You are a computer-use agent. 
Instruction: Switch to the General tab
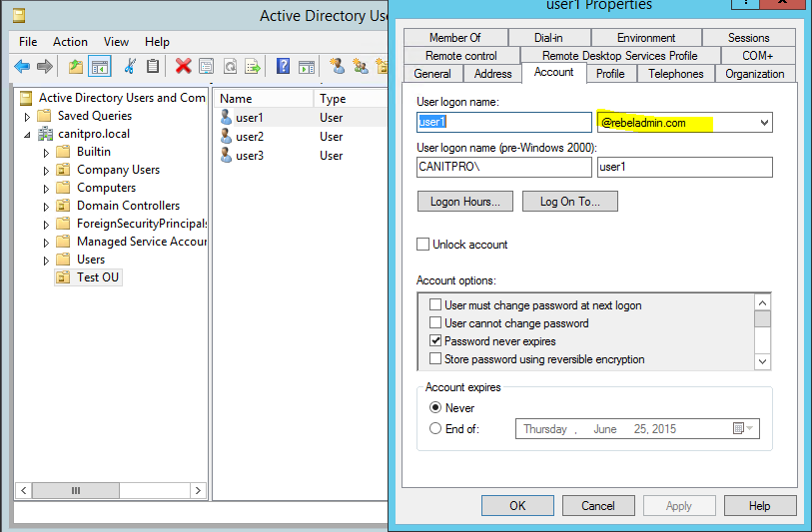coord(431,74)
